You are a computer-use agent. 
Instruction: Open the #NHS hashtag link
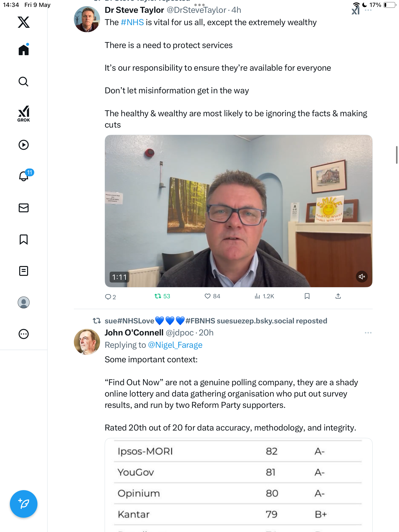[132, 22]
